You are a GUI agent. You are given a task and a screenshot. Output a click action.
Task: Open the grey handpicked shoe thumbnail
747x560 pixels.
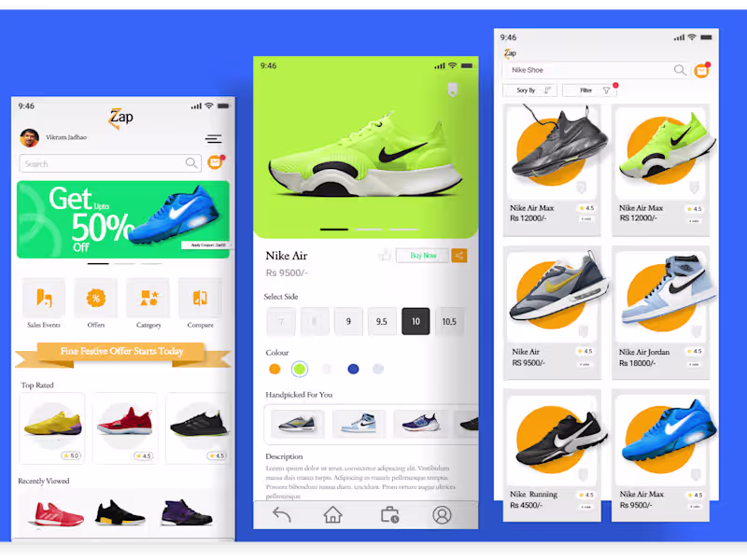click(x=298, y=424)
